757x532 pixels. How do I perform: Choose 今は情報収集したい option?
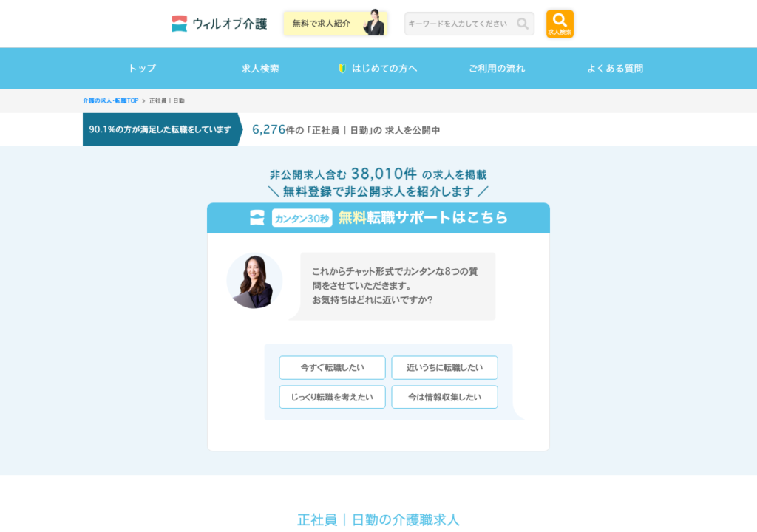click(444, 397)
